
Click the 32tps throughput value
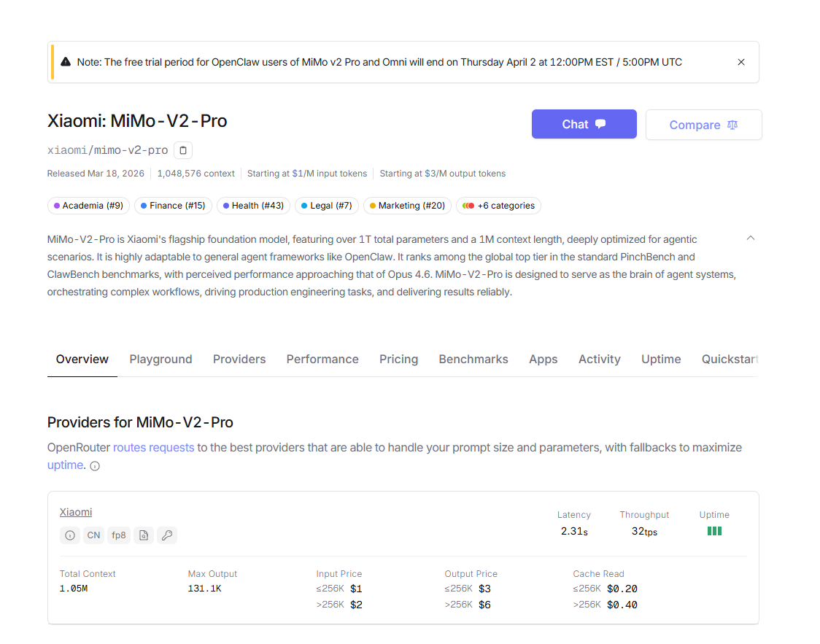coord(644,531)
